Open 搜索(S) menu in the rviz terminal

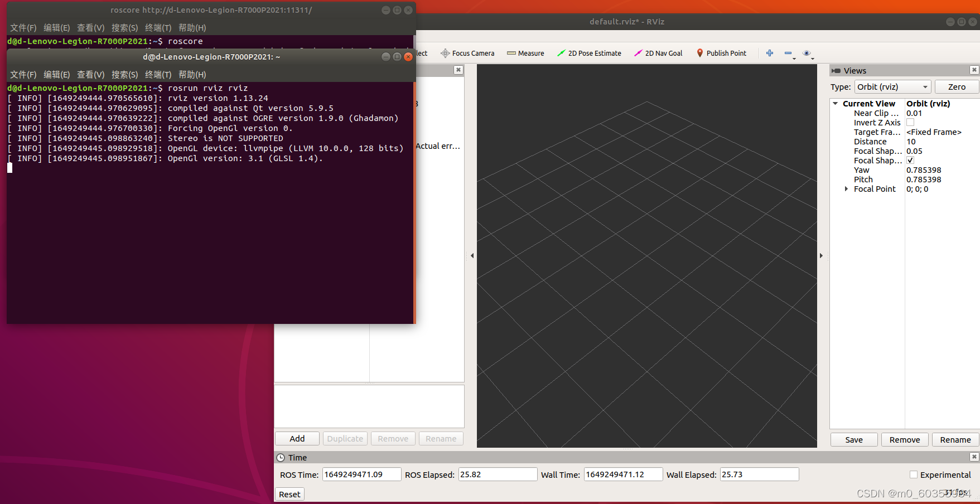pos(125,75)
